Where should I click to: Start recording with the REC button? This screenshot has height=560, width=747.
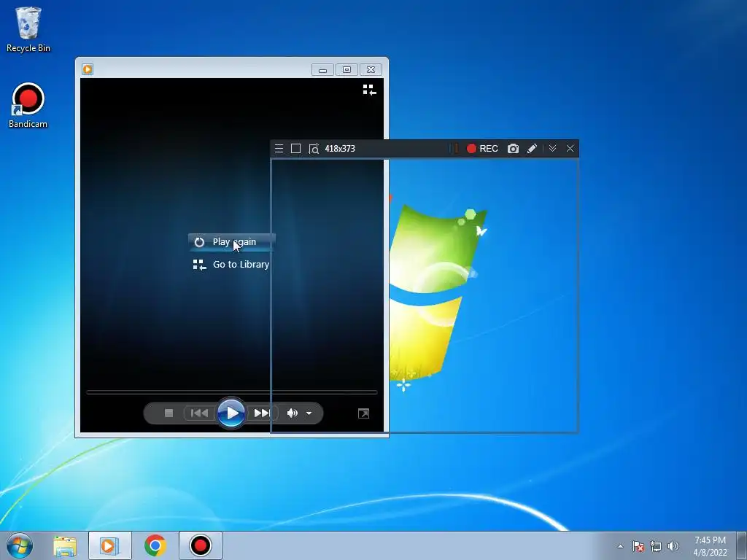482,149
